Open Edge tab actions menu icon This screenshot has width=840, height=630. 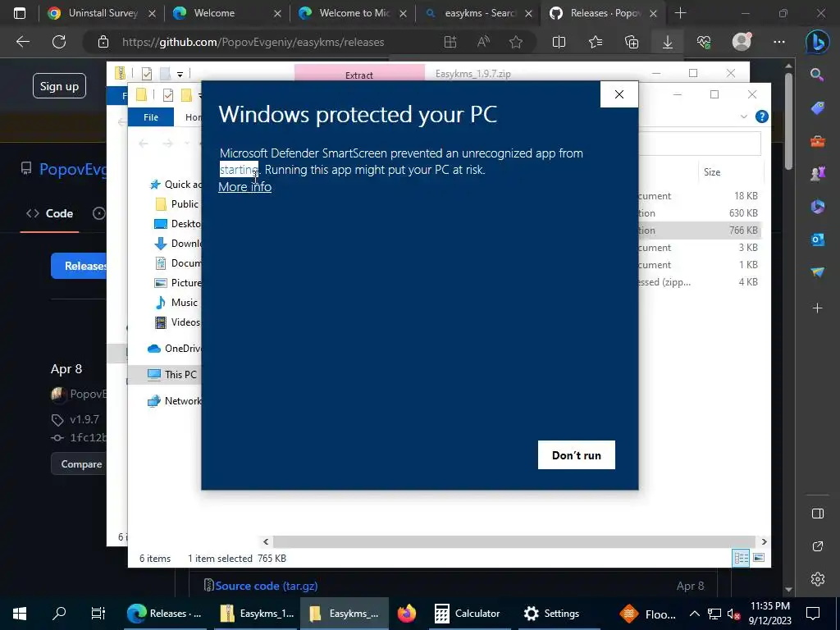[20, 13]
